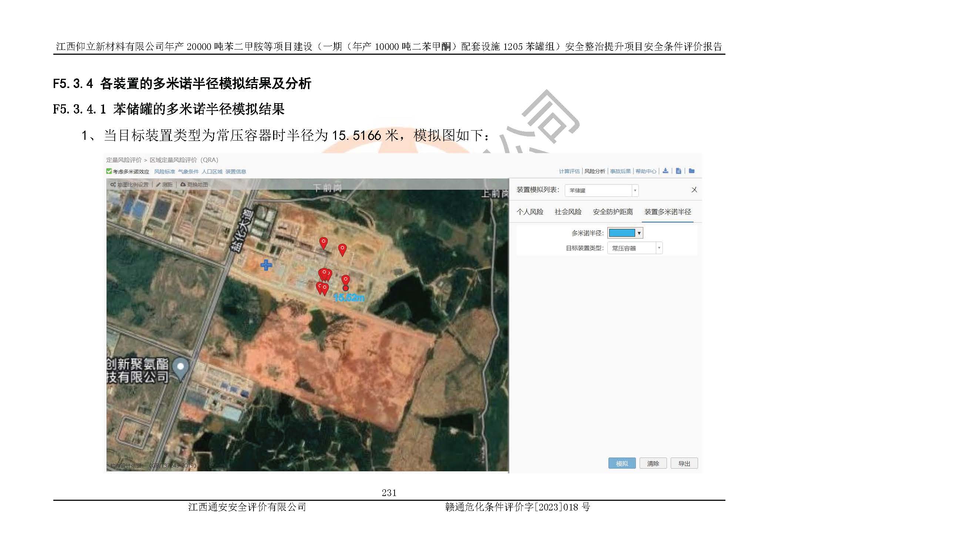The image size is (976, 560).
Task: Click the document file icon
Action: [x=678, y=171]
